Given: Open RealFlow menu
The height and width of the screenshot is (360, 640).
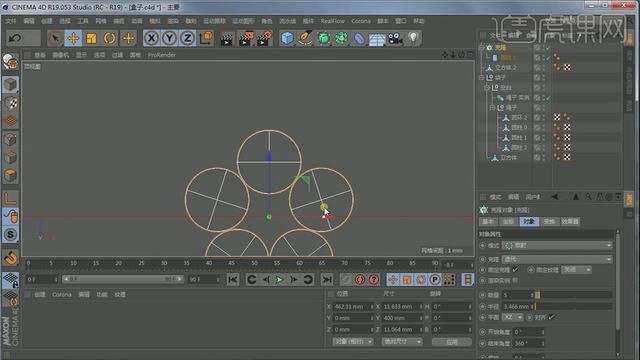Looking at the screenshot, I should coord(332,21).
